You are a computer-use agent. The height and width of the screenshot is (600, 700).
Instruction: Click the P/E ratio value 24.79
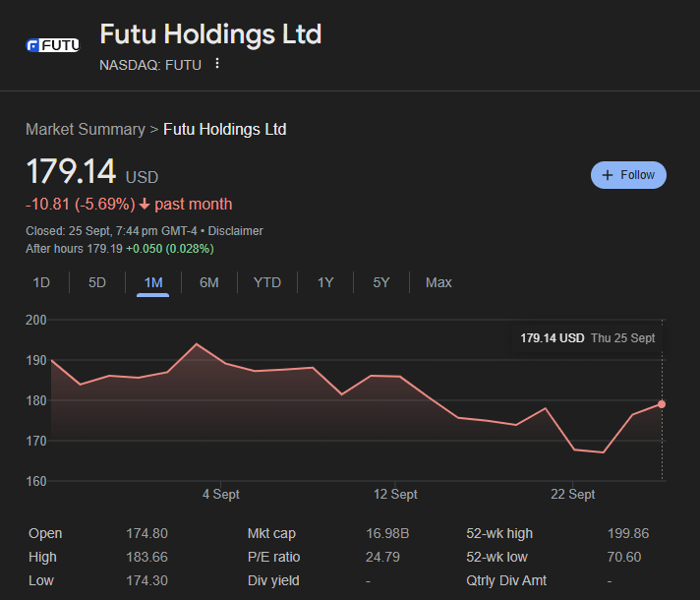382,557
